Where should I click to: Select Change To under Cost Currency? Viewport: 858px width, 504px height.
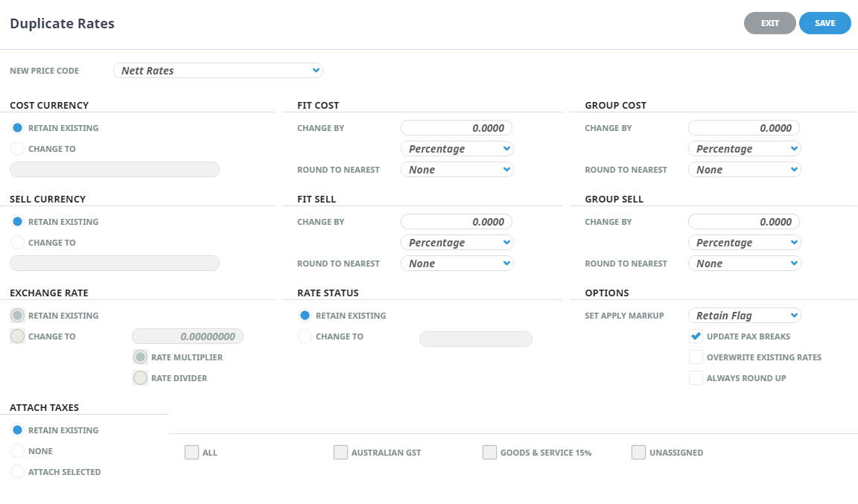coord(18,149)
